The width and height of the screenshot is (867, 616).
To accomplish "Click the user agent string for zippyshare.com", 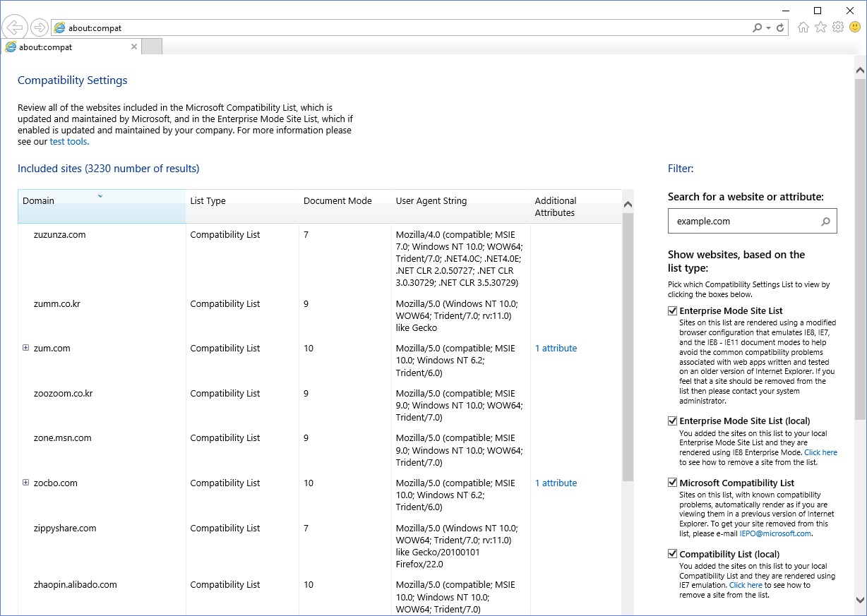I will tap(457, 546).
